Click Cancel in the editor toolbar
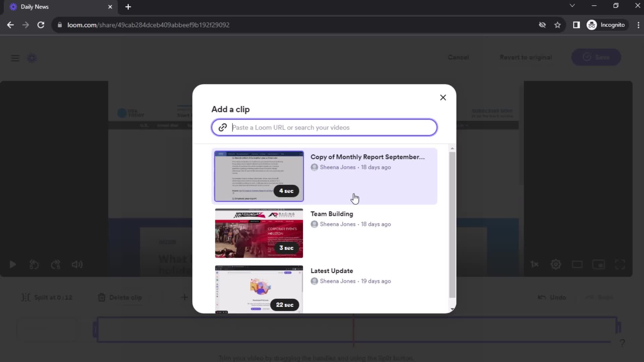 point(458,57)
